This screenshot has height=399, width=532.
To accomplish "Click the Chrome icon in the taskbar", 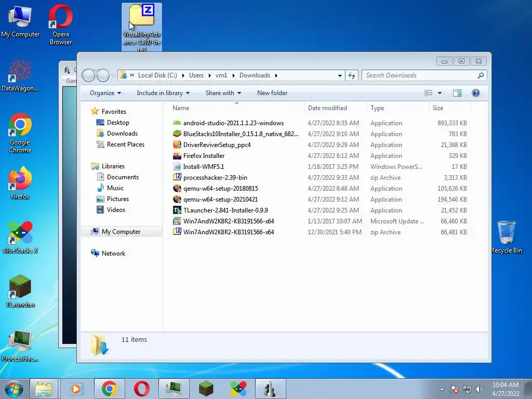I will (x=109, y=389).
